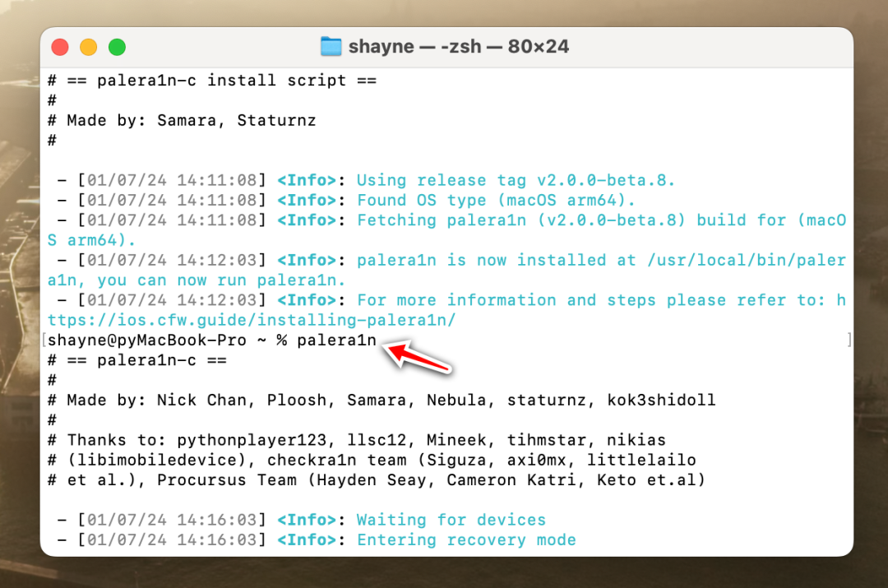The image size is (888, 588).
Task: Click the 'Procursus Team (Hayden Seay' line
Action: point(377,479)
